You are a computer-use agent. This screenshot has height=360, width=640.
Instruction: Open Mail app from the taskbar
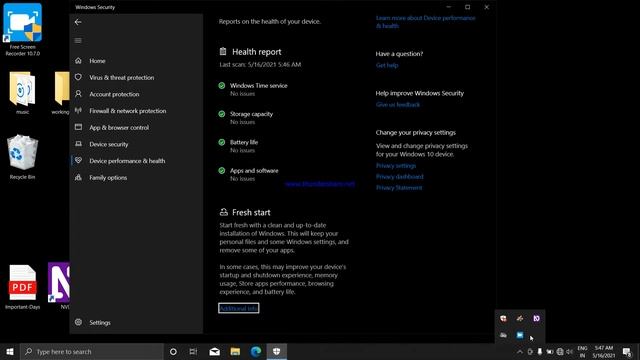click(215, 351)
